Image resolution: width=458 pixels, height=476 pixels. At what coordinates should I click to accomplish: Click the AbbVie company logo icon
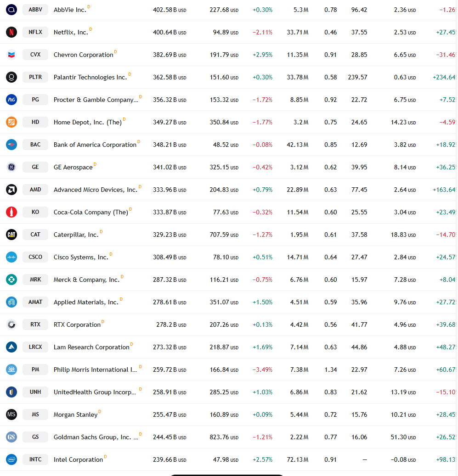tap(11, 10)
